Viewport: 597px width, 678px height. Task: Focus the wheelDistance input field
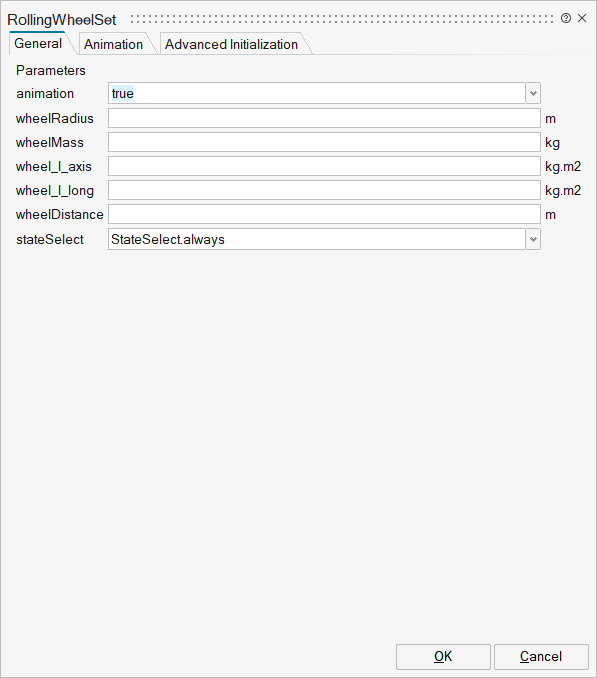click(324, 214)
